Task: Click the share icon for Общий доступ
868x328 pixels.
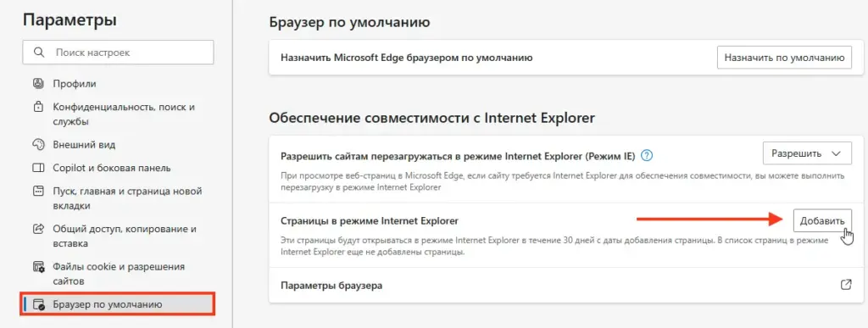Action: pos(38,229)
